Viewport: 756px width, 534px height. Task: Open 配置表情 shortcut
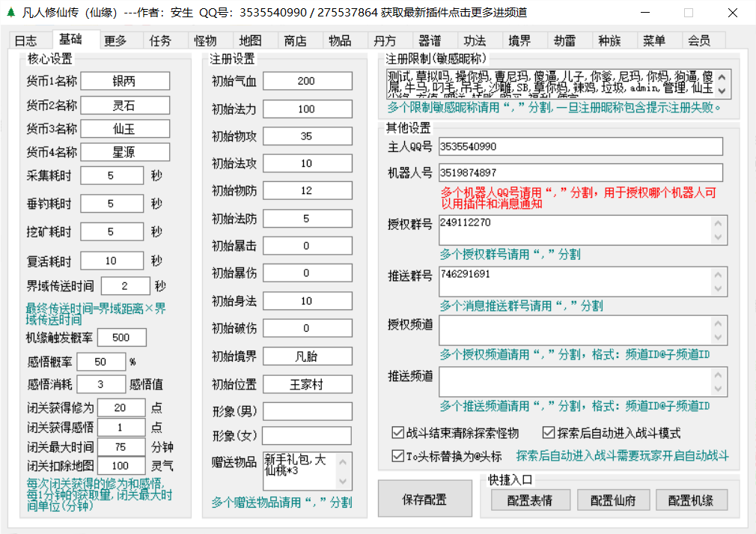(x=531, y=500)
